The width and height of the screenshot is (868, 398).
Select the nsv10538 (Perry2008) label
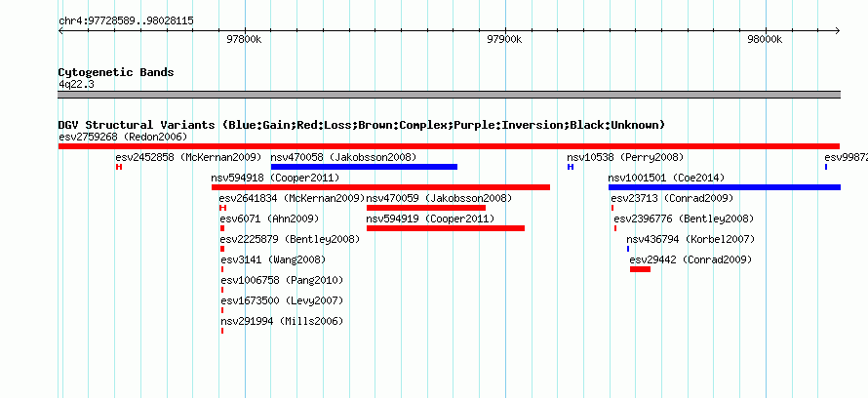pos(625,157)
